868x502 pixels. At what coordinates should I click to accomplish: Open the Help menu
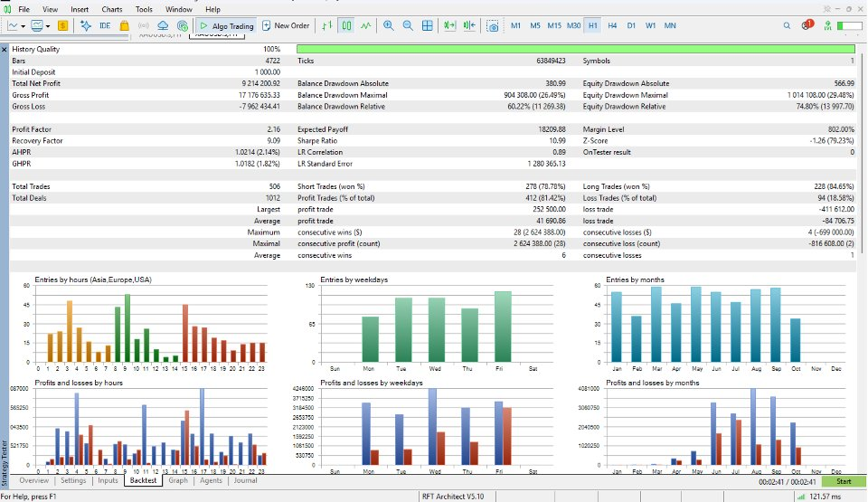tap(212, 9)
